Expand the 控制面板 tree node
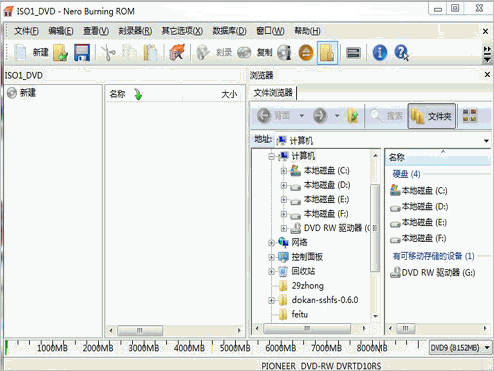The image size is (494, 371). coord(272,257)
